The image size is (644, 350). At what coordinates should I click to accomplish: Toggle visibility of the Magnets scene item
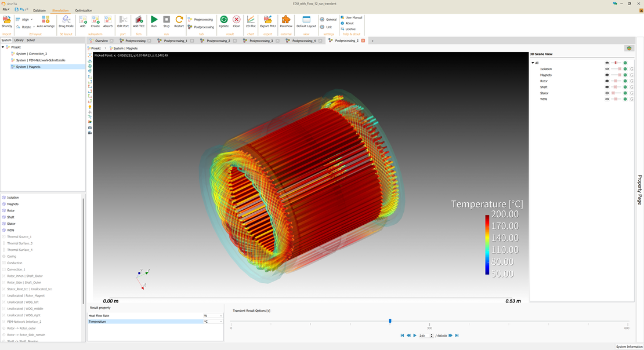(x=607, y=75)
